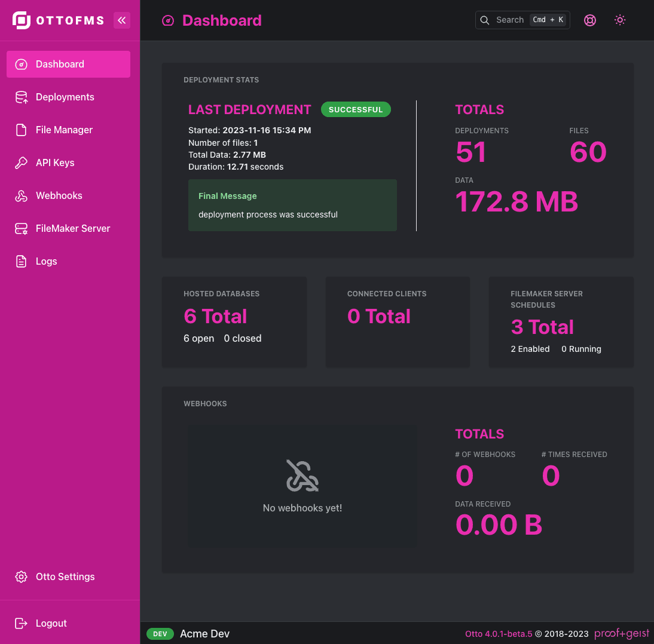The width and height of the screenshot is (654, 644).
Task: Click the API Keys key icon
Action: tap(20, 162)
